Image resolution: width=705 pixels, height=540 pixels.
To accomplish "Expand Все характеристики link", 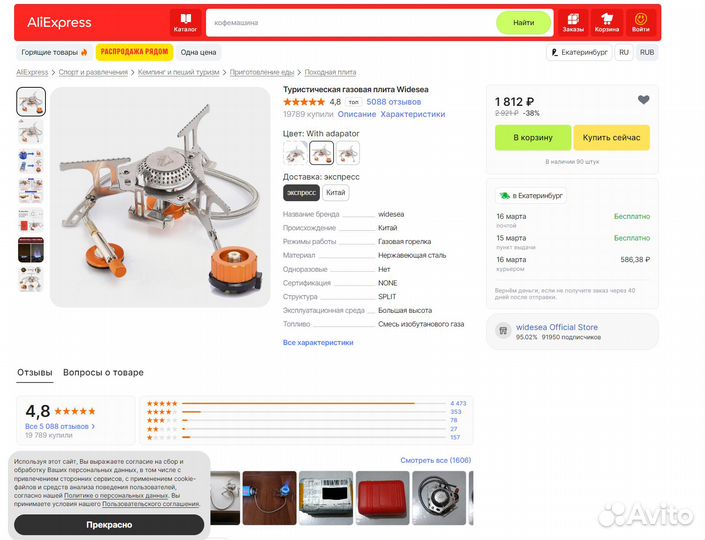I will (318, 343).
